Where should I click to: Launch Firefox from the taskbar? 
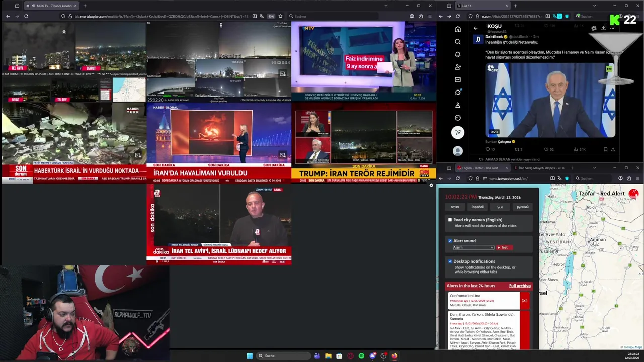(394, 356)
